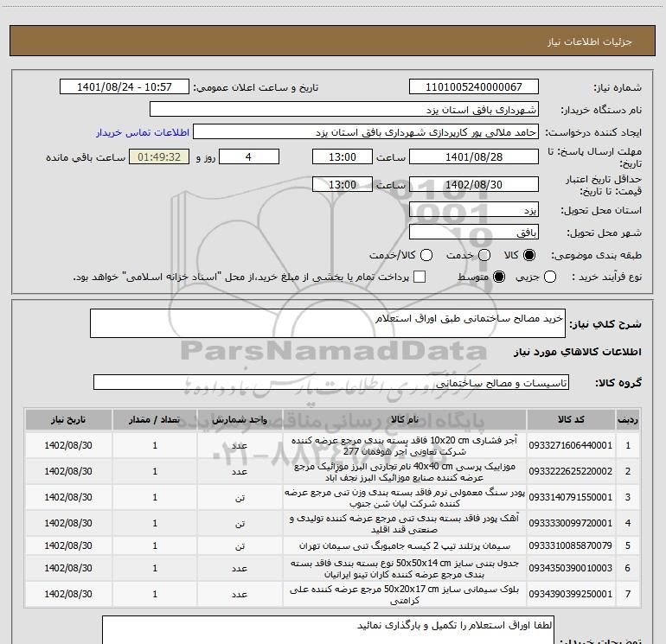Image resolution: width=666 pixels, height=644 pixels.
Task: Click the goods group field تاسیسات و مصالح ساختمانی
Action: (331, 382)
